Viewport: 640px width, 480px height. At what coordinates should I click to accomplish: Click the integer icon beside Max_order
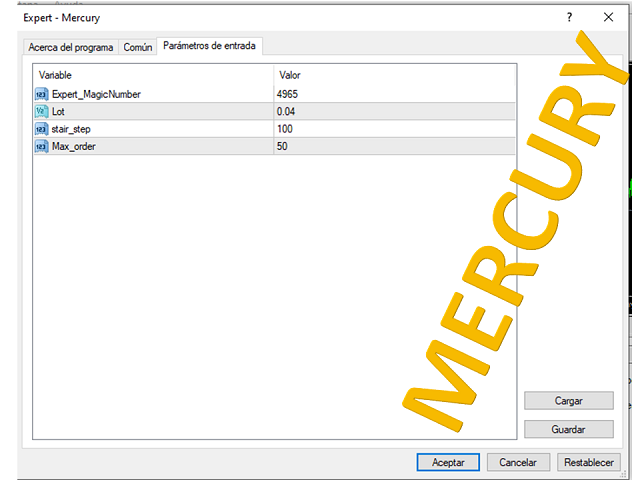[x=42, y=146]
